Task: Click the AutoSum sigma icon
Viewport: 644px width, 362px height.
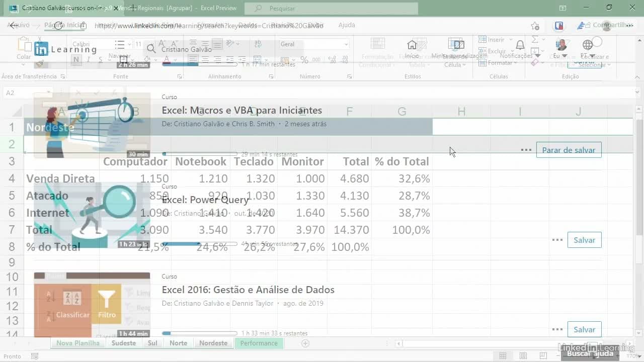Action: pos(535,39)
